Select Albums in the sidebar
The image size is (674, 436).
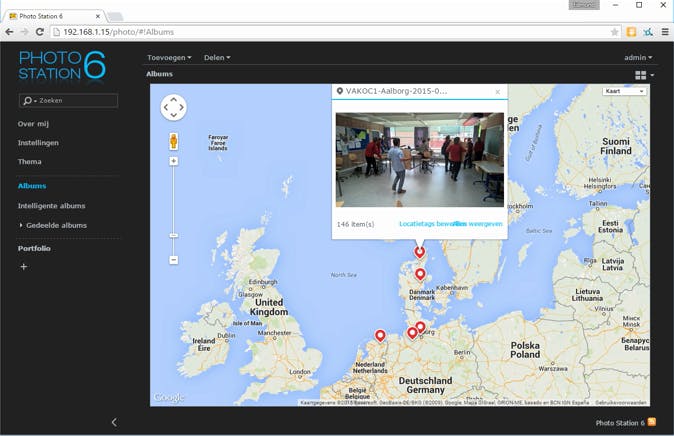(32, 186)
